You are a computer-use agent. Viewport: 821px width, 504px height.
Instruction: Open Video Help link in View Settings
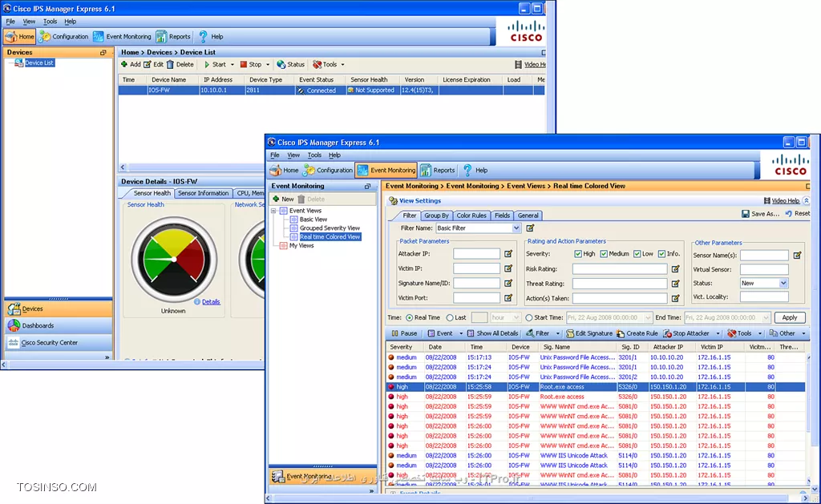(x=786, y=201)
